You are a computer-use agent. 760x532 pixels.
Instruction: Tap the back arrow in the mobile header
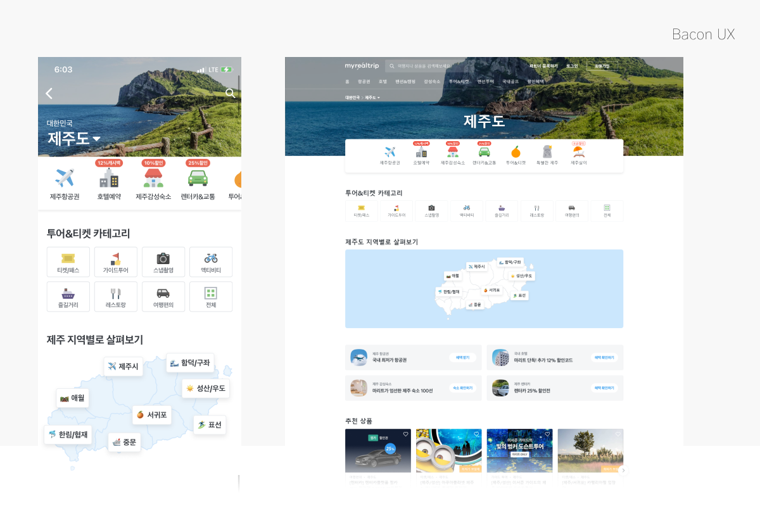49,94
